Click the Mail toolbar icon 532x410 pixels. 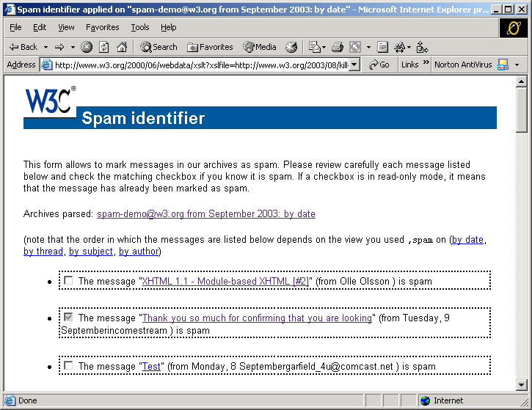coord(314,47)
